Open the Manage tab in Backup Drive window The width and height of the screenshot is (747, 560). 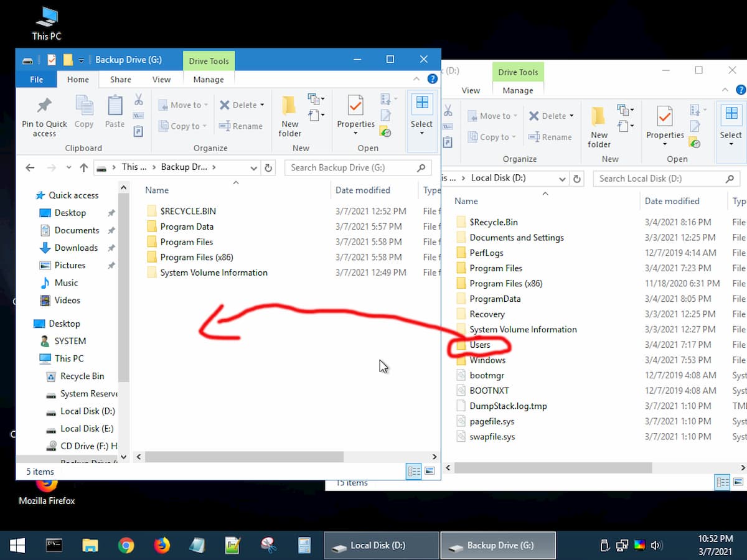coord(209,79)
